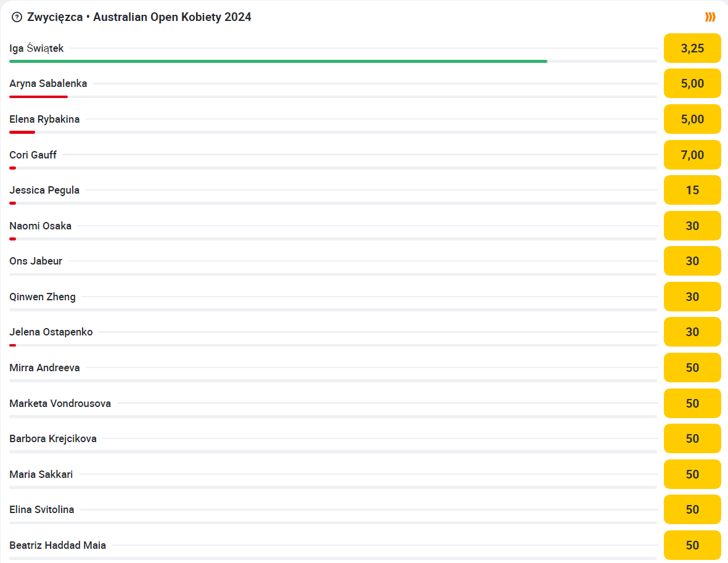Pick Jessica Pegula odds 15
This screenshot has width=728, height=563.
pos(692,190)
